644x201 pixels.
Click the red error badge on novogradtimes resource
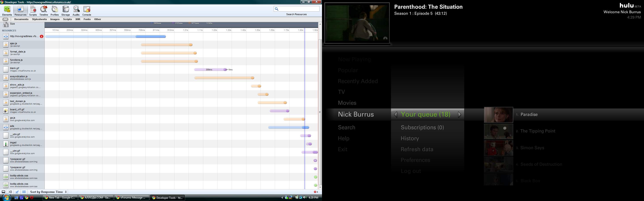pyautogui.click(x=42, y=36)
